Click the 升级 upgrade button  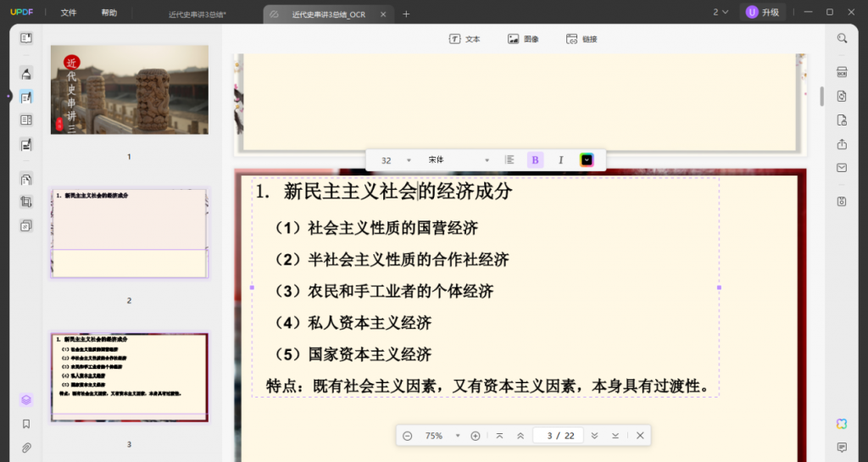click(x=763, y=12)
